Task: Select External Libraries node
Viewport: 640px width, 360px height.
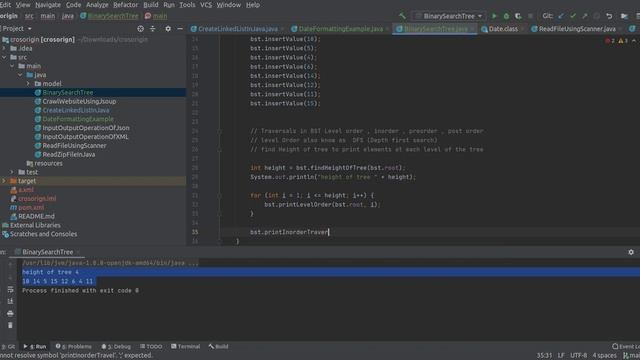Action: [35, 225]
